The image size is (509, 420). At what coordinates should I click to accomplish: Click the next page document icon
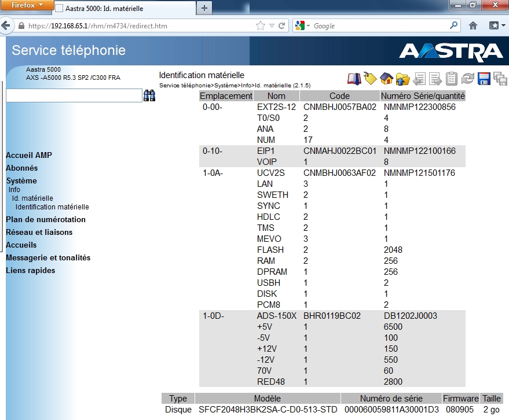point(435,79)
